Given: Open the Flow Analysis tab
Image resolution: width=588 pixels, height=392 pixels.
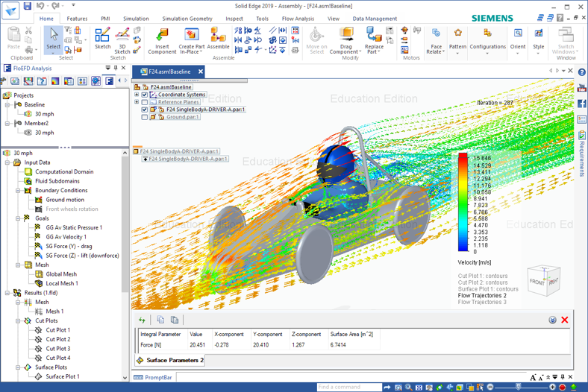Looking at the screenshot, I should coord(298,19).
